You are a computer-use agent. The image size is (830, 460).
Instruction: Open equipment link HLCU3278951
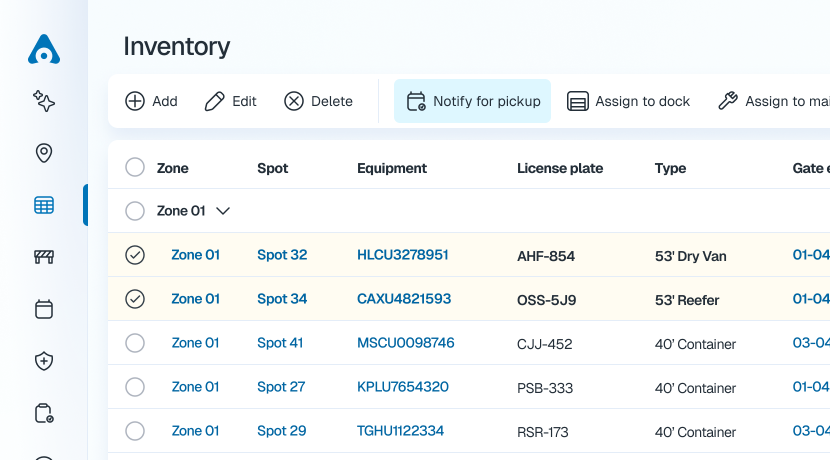tap(403, 255)
